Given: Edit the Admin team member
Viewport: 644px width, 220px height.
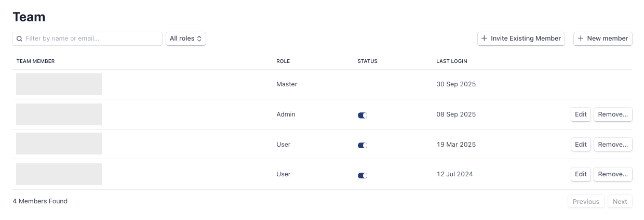Looking at the screenshot, I should click(x=581, y=114).
